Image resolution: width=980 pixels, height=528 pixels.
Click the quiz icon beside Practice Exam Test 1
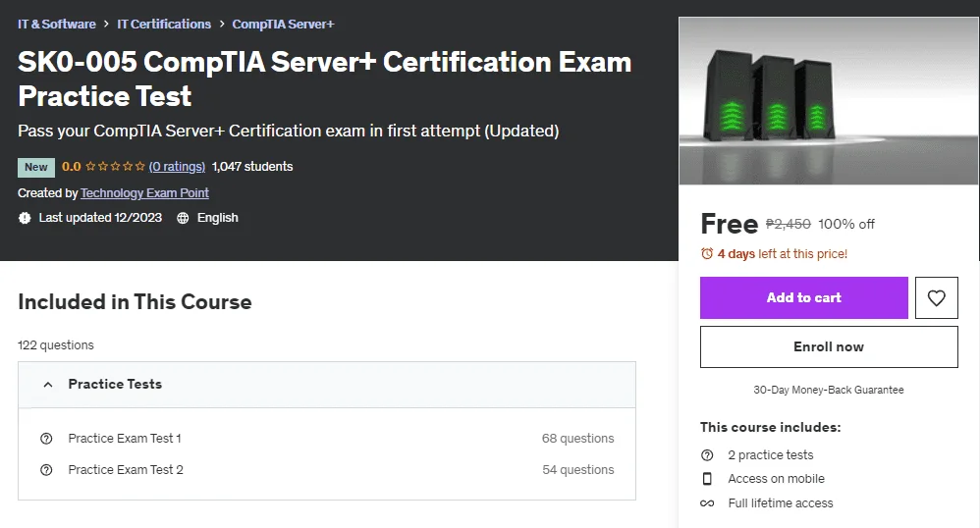coord(46,439)
